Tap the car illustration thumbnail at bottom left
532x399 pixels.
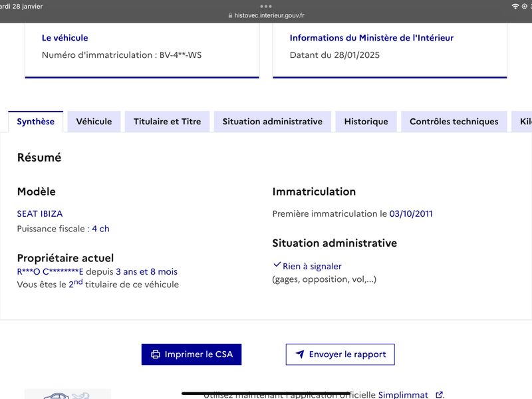pyautogui.click(x=68, y=394)
